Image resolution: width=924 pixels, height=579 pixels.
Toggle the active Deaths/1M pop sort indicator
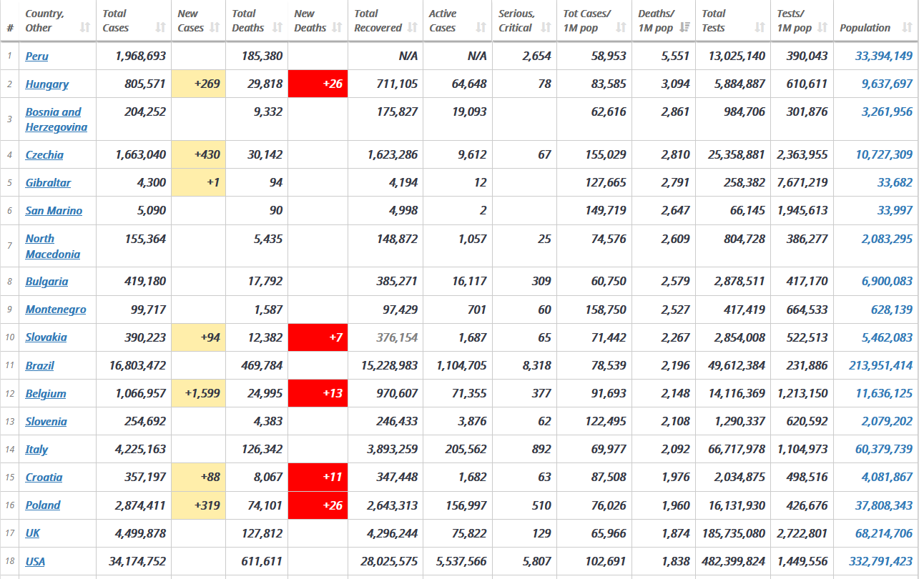click(x=684, y=28)
